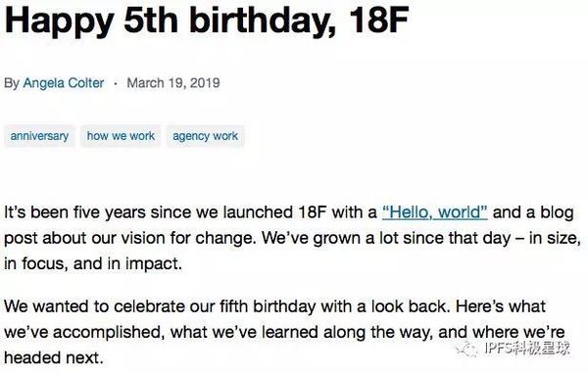Click the words "headed next." at paragraph end
This screenshot has width=588, height=373.
click(x=54, y=357)
